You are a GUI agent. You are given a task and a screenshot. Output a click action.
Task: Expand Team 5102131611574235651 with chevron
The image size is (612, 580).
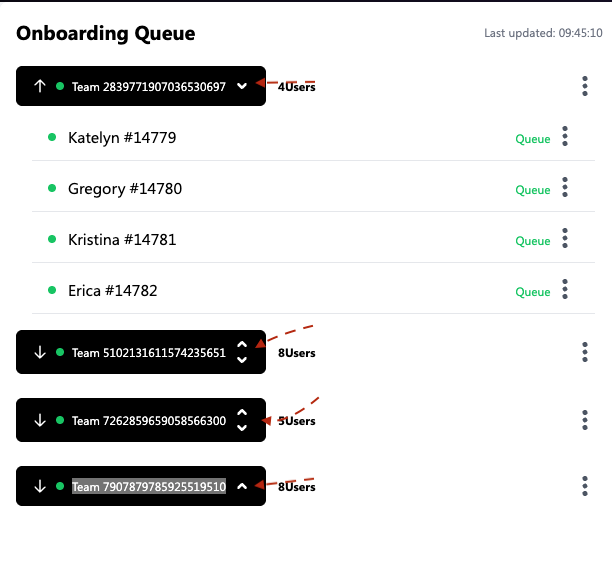pyautogui.click(x=241, y=352)
